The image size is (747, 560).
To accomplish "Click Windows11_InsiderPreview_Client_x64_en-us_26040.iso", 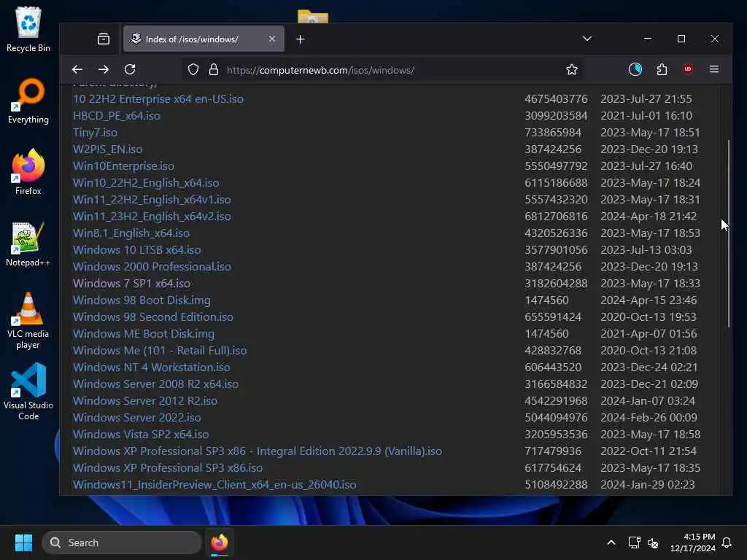I will point(214,485).
